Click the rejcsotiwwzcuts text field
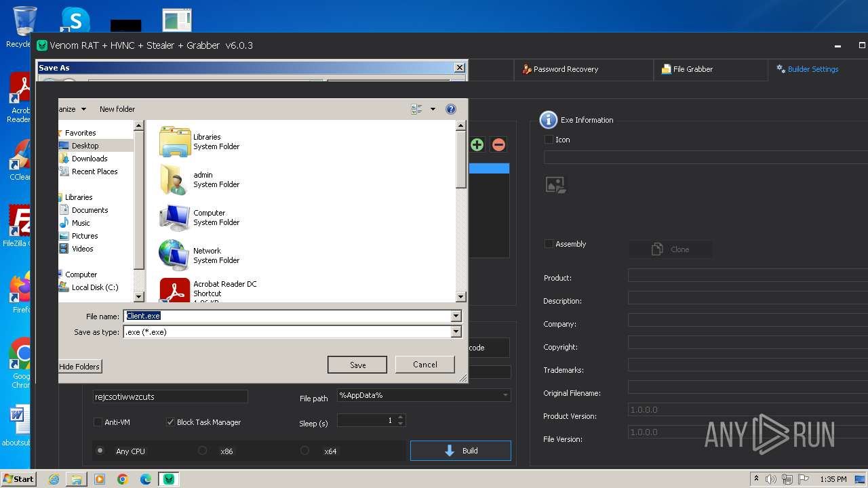The image size is (868, 488). pyautogui.click(x=170, y=396)
